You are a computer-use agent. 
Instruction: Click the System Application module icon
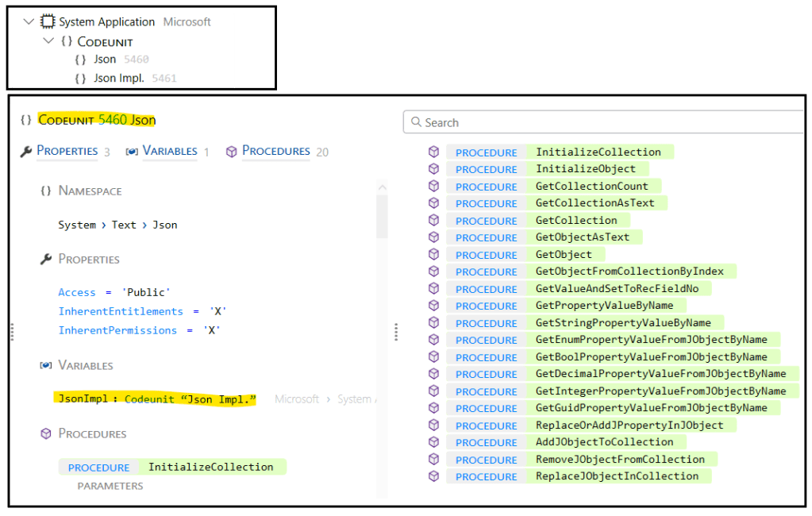point(48,21)
